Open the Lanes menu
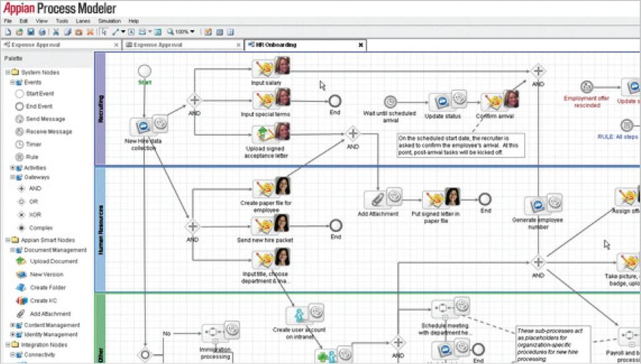The image size is (641, 364). pyautogui.click(x=83, y=21)
